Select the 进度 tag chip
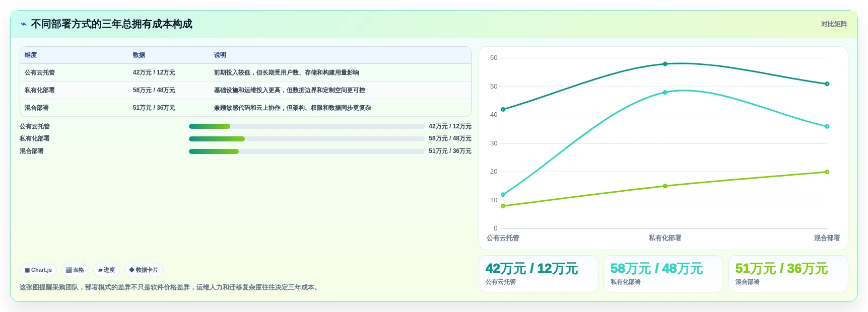Image resolution: width=868 pixels, height=312 pixels. (106, 270)
